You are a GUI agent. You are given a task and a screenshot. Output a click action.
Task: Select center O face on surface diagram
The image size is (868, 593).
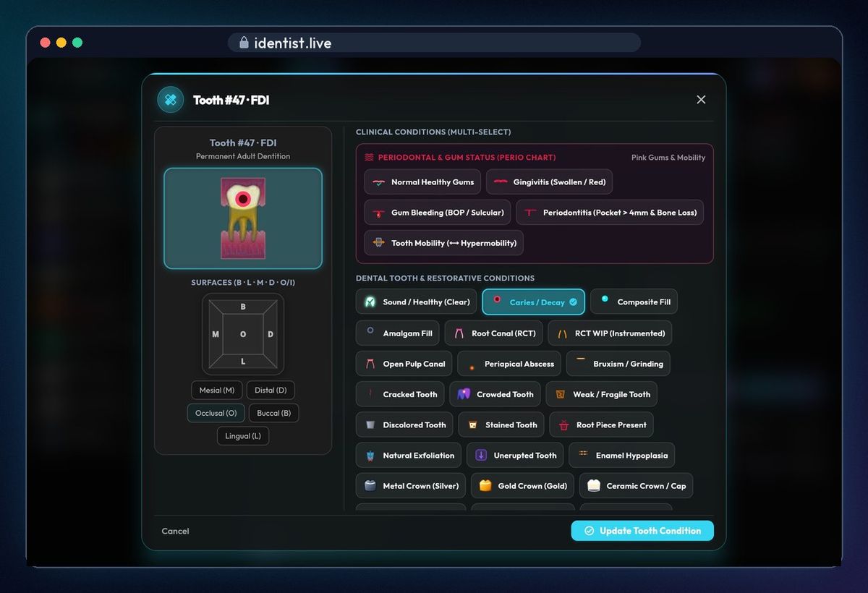(x=243, y=334)
